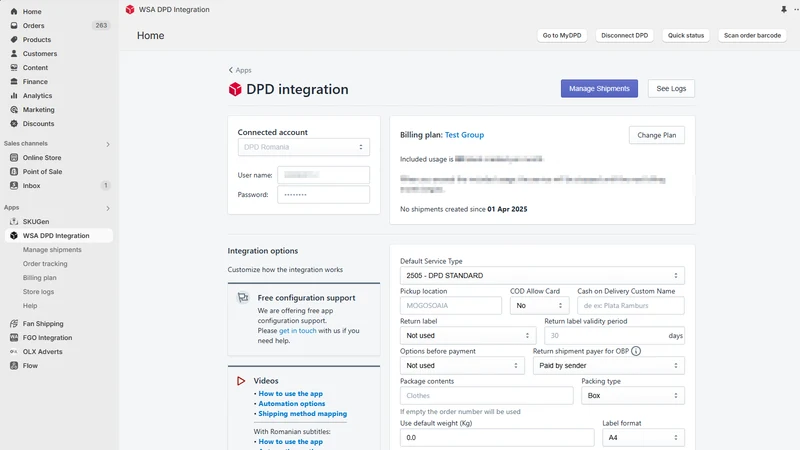Click the Cash on Delivery Custom Name field
Screen dimensions: 800x450
point(631,306)
